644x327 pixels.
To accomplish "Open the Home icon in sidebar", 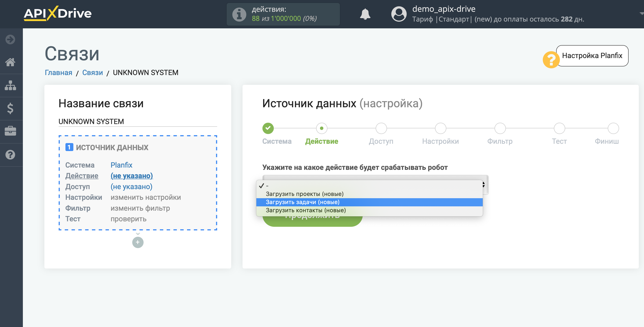I will [x=10, y=62].
